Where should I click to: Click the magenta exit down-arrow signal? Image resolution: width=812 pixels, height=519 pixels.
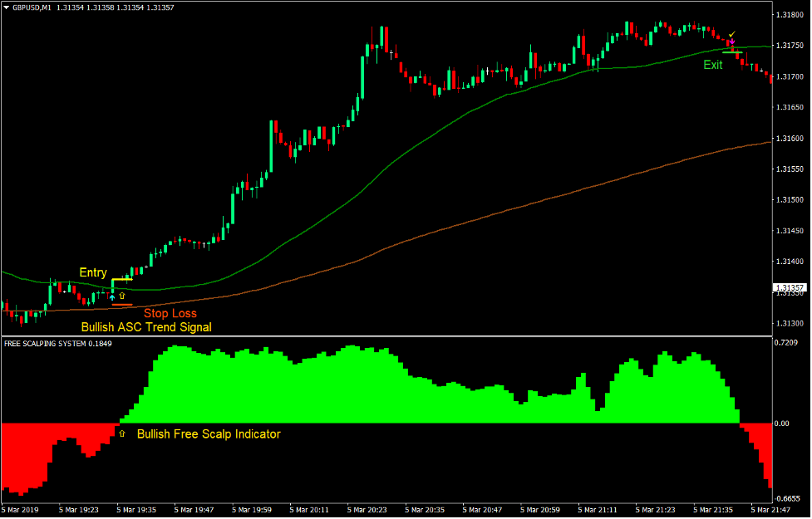click(732, 42)
